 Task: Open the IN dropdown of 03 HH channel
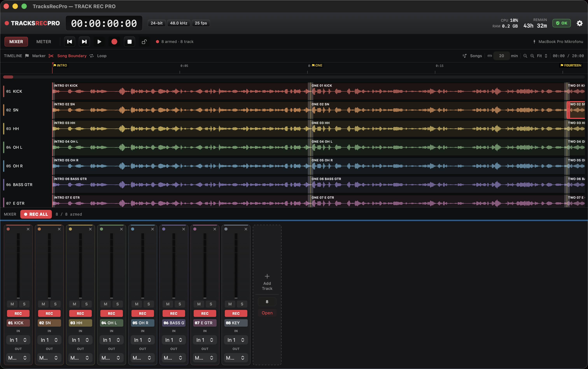pyautogui.click(x=80, y=340)
